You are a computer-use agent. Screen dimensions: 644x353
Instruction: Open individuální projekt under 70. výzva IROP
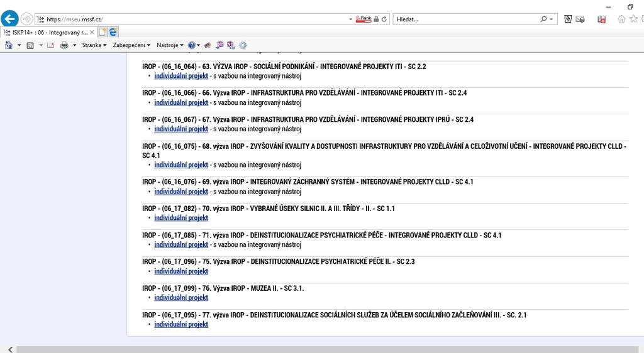tap(181, 218)
